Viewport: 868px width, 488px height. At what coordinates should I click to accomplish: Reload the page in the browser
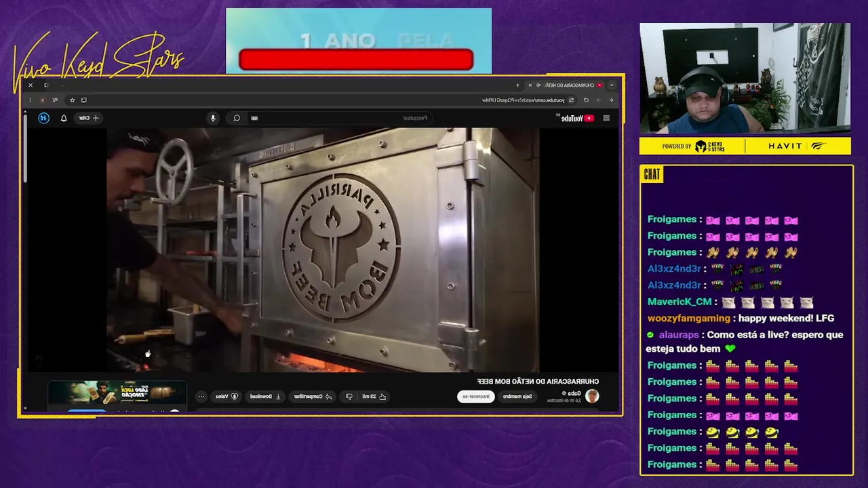tap(586, 100)
